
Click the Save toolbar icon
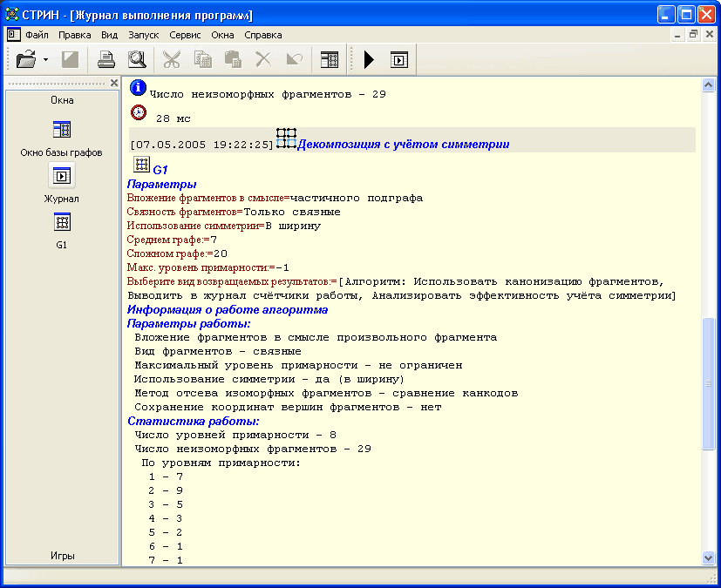tap(70, 60)
